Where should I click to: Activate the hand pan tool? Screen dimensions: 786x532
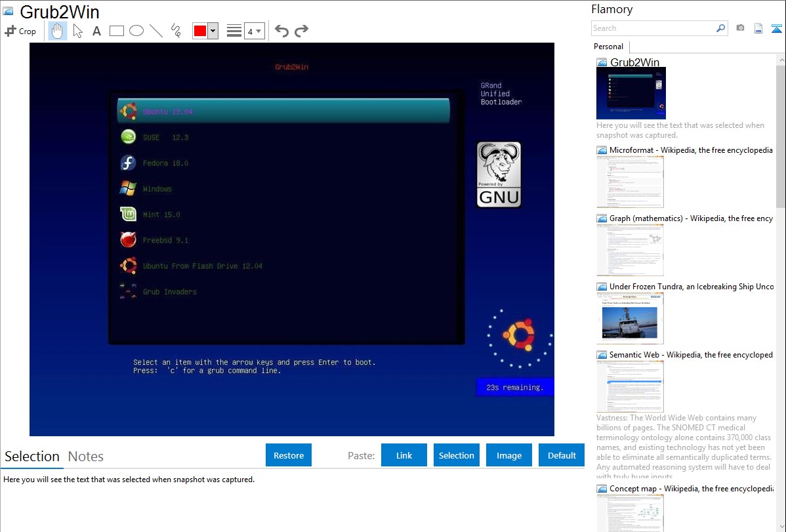tap(57, 31)
